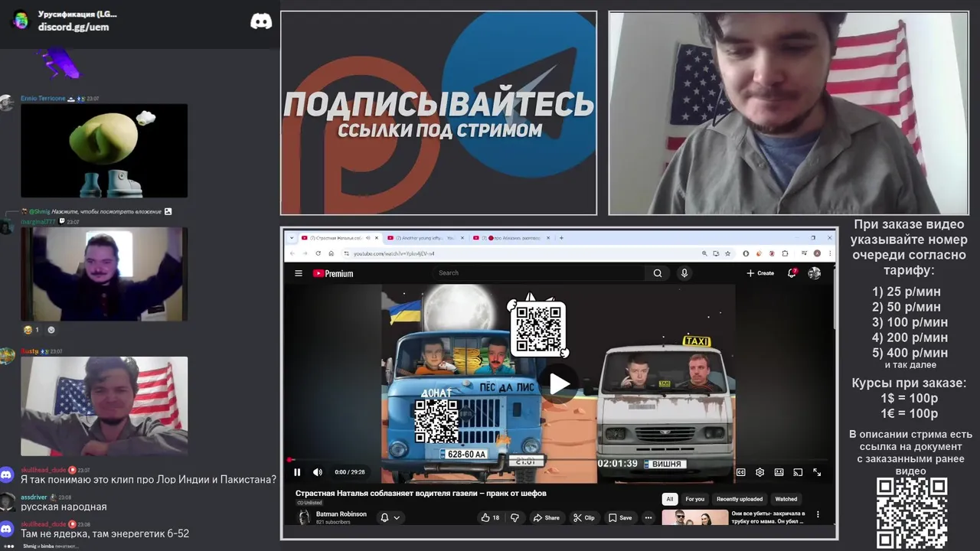Like the video with thumbs up

(x=490, y=517)
